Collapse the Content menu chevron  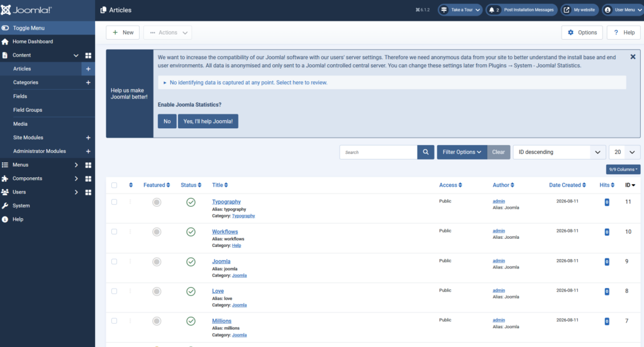(76, 55)
